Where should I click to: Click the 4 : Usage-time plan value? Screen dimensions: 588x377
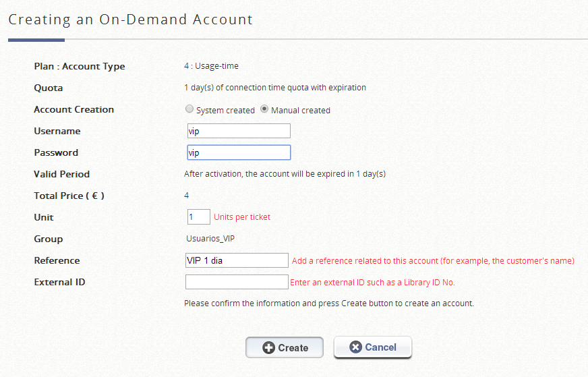[211, 66]
